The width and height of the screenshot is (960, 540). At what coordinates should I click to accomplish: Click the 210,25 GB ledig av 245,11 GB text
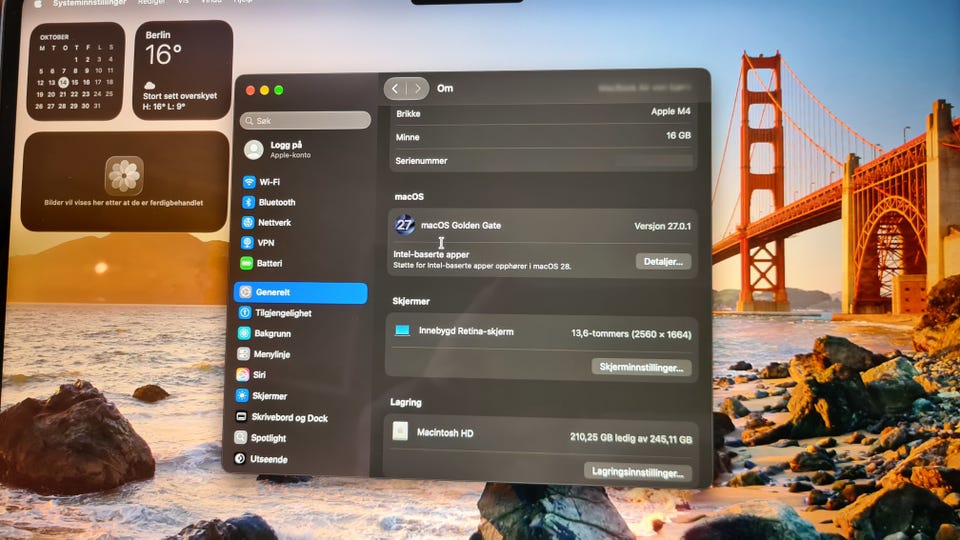pyautogui.click(x=631, y=438)
